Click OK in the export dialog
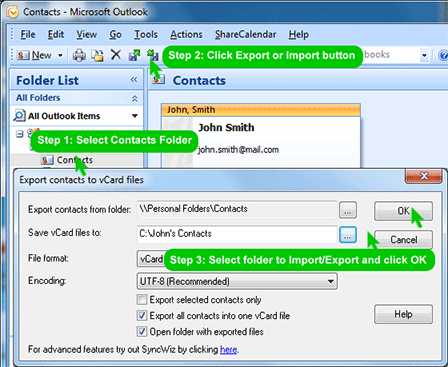Screen dimensions: 448x367 [x=403, y=211]
